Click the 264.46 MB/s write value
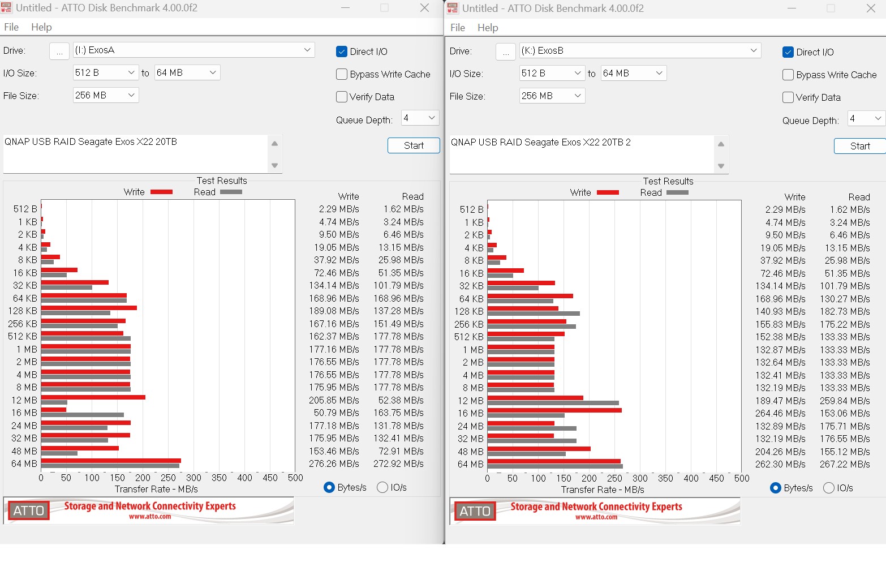 pyautogui.click(x=780, y=413)
